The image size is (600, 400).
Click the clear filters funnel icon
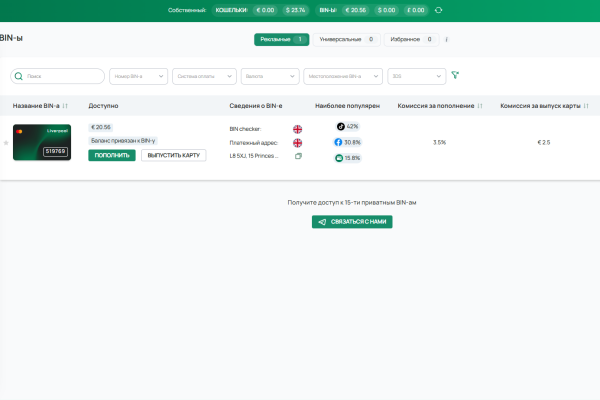455,75
